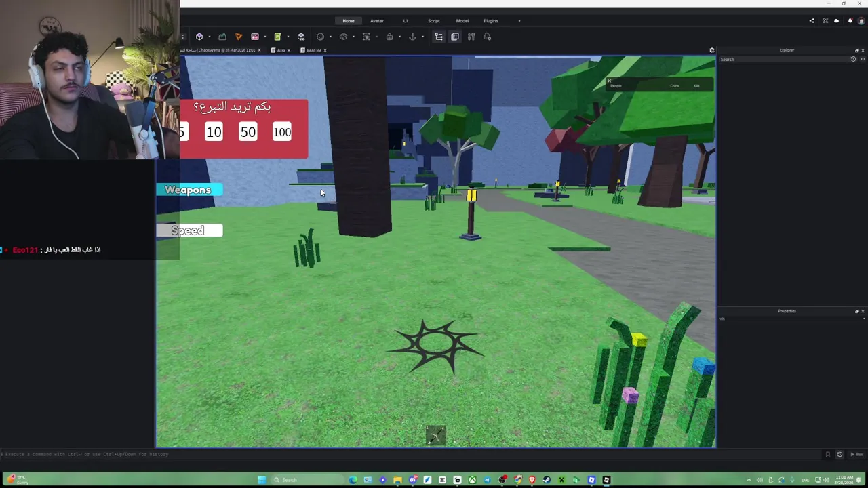Click the Windows Start button
Screen dimensions: 868x488
click(x=262, y=480)
